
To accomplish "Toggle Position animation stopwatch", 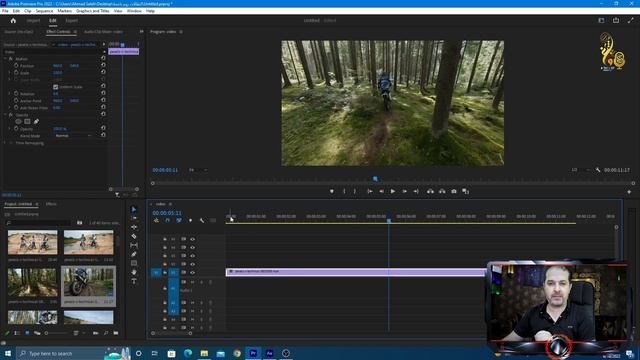I will (x=16, y=65).
